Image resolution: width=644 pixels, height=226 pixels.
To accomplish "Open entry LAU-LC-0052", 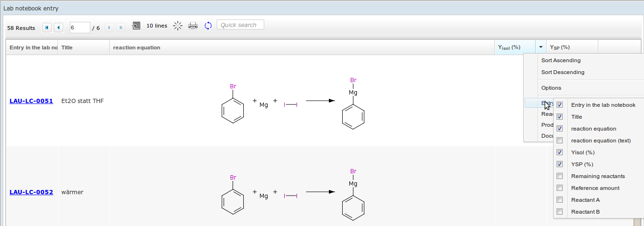I will pyautogui.click(x=31, y=192).
